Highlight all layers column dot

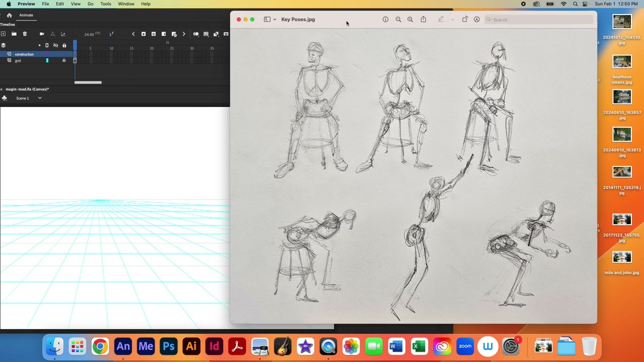pyautogui.click(x=40, y=45)
